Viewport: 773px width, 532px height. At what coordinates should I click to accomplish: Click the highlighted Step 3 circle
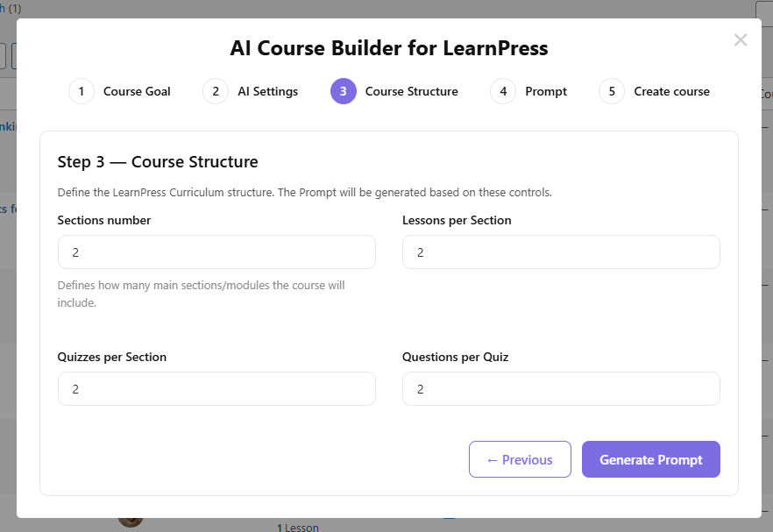pos(341,91)
